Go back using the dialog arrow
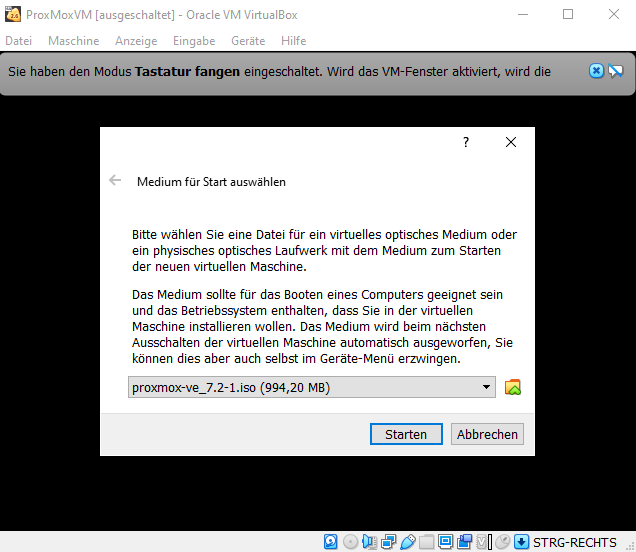This screenshot has height=552, width=636. [115, 180]
